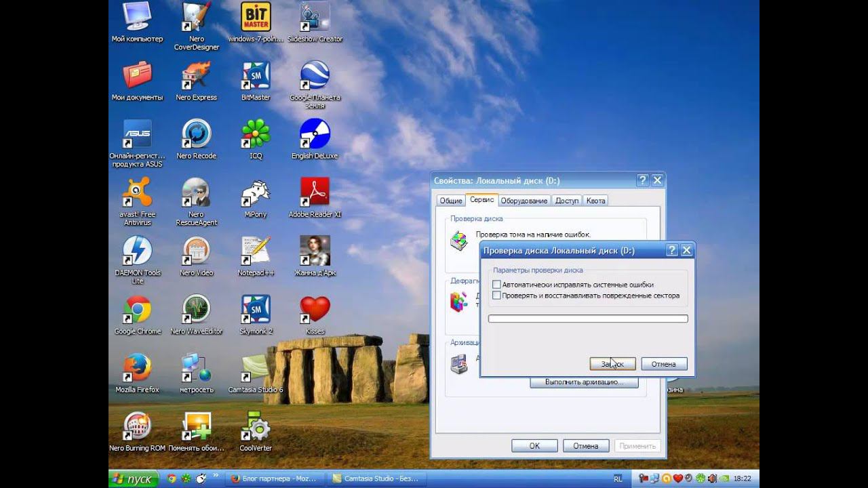The height and width of the screenshot is (488, 868).
Task: Click the disk check progress bar
Action: coord(588,319)
